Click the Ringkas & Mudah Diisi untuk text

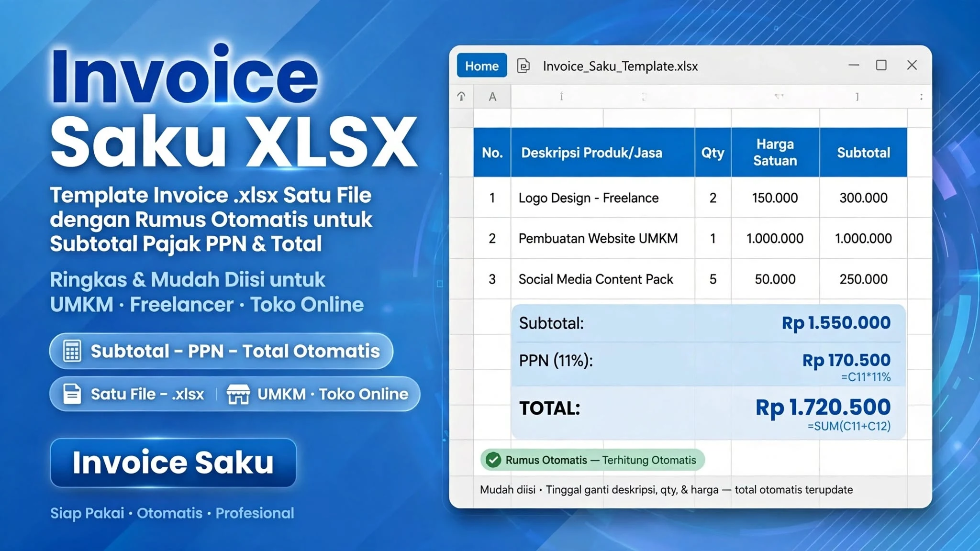(188, 280)
